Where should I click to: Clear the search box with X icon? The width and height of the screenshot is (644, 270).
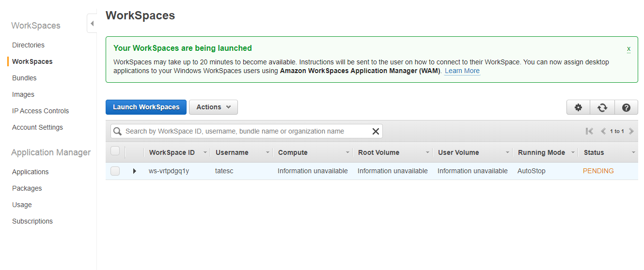(x=375, y=131)
